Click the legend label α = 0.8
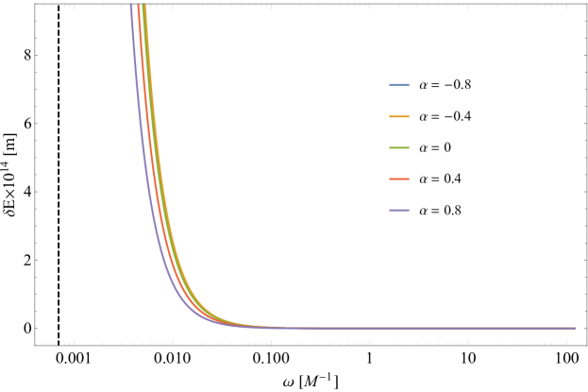588x392 pixels. (x=440, y=211)
